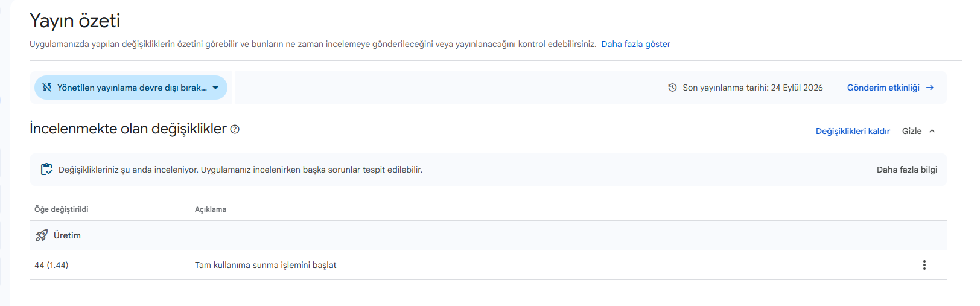Click the Öğe değiştirildi column header

click(61, 209)
